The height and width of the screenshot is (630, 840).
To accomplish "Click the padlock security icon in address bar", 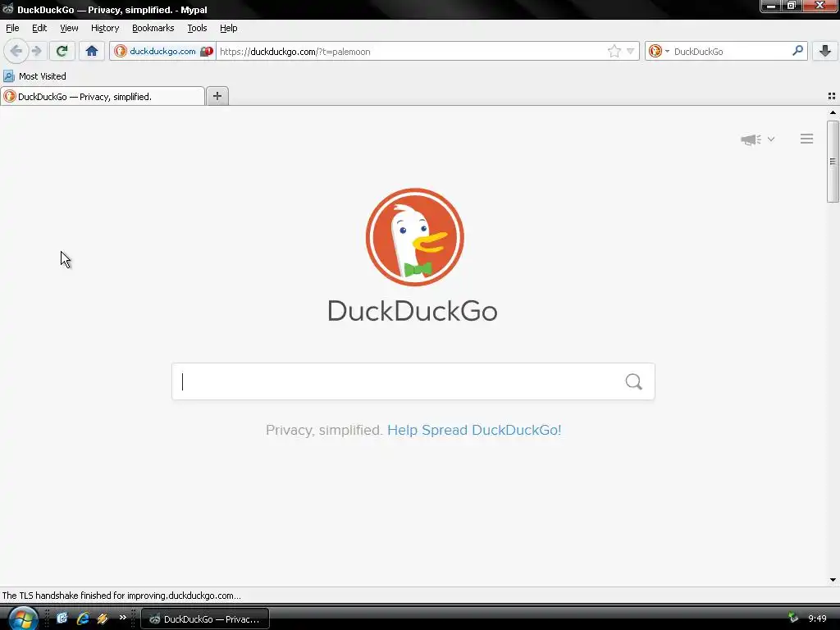I will tap(206, 52).
